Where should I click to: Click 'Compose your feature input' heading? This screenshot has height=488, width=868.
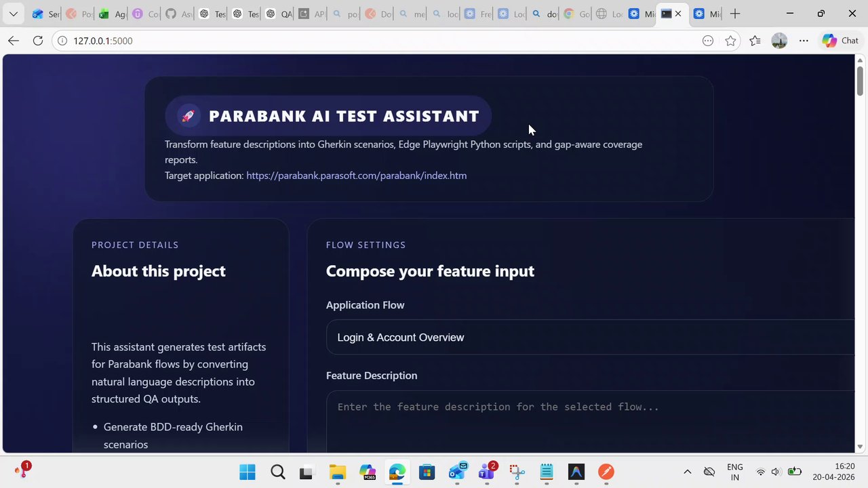(430, 271)
